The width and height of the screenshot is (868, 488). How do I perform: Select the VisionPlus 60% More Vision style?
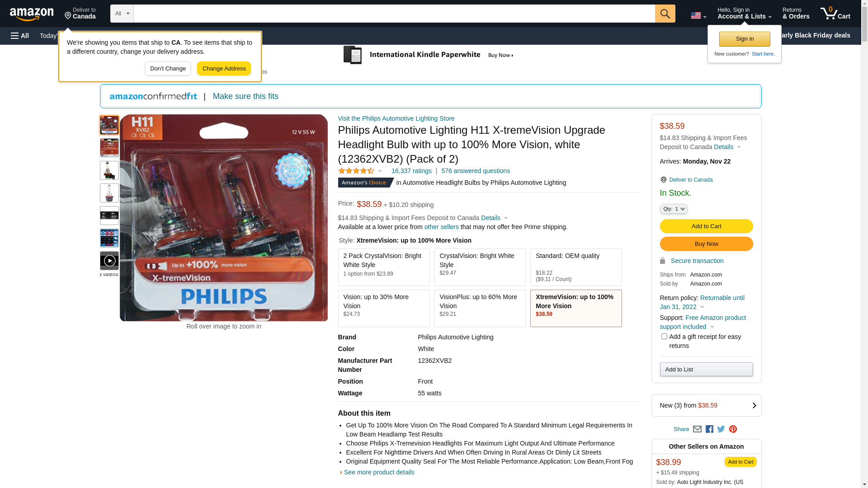click(x=480, y=308)
